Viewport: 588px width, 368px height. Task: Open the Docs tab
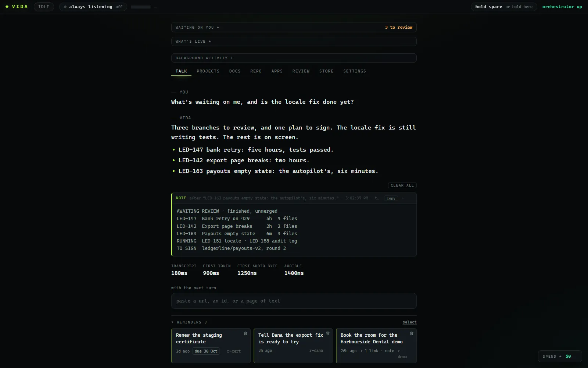coord(235,71)
